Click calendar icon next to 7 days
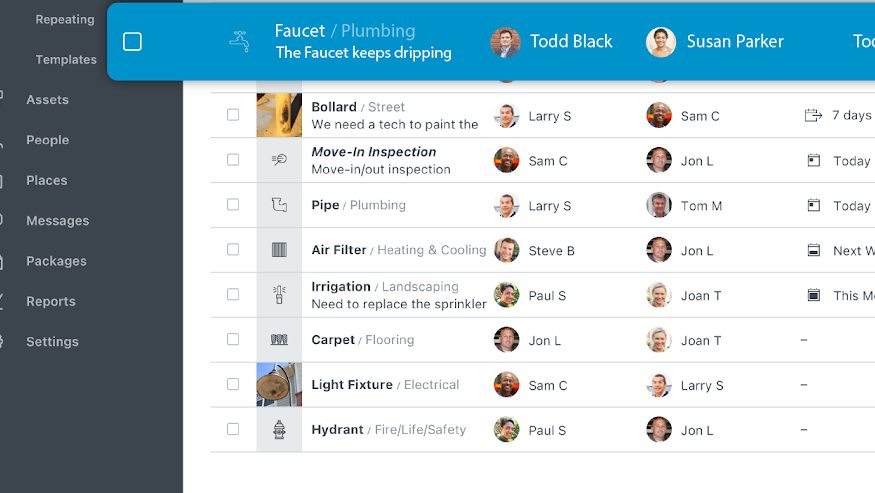Screen dimensions: 875x493 coord(813,116)
